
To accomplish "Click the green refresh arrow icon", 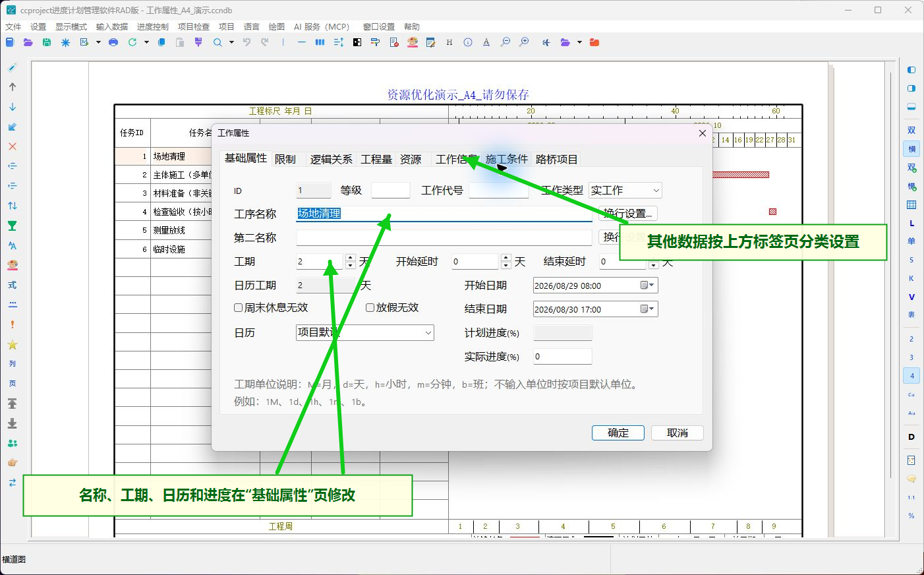I will [x=132, y=42].
